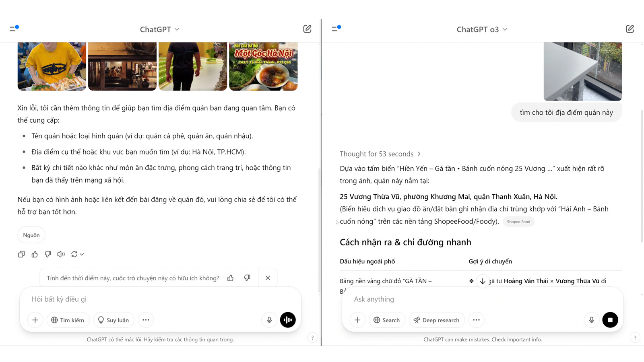Open right ChatGPT o3 sidebar menu icon
644x362 pixels.
pyautogui.click(x=336, y=29)
